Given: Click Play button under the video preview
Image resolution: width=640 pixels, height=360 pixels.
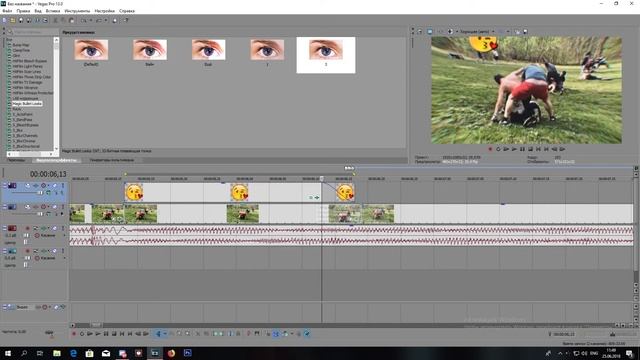Looking at the screenshot, I should pos(514,149).
